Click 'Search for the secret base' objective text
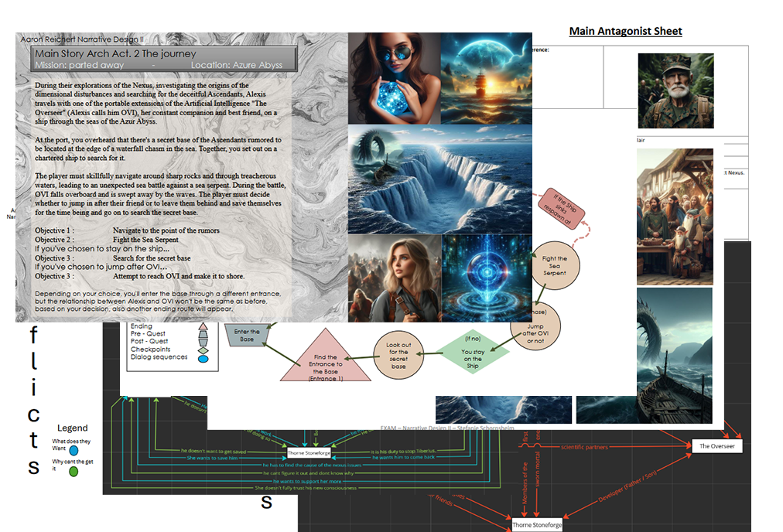 click(x=152, y=258)
